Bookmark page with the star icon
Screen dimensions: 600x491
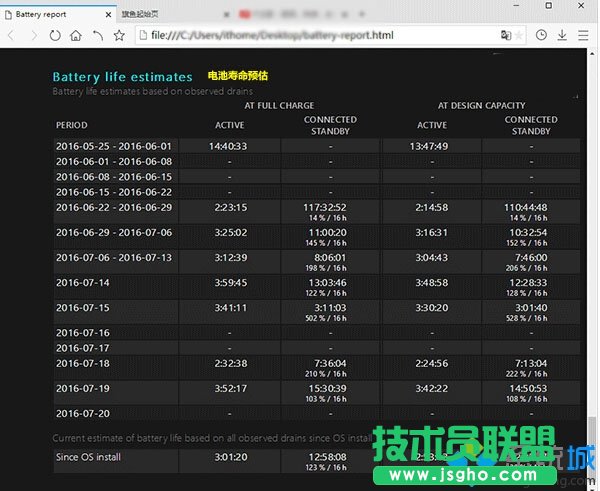pos(119,36)
